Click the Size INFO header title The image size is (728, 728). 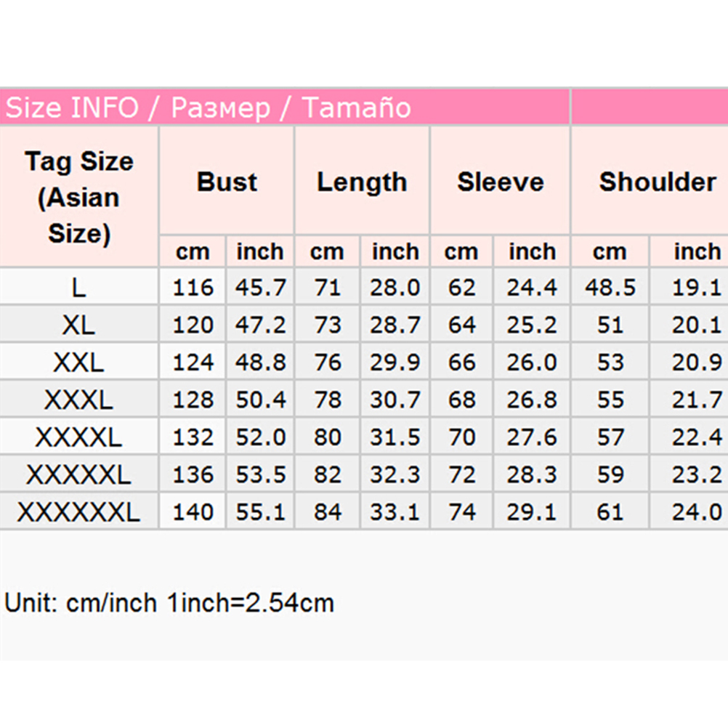pyautogui.click(x=209, y=108)
